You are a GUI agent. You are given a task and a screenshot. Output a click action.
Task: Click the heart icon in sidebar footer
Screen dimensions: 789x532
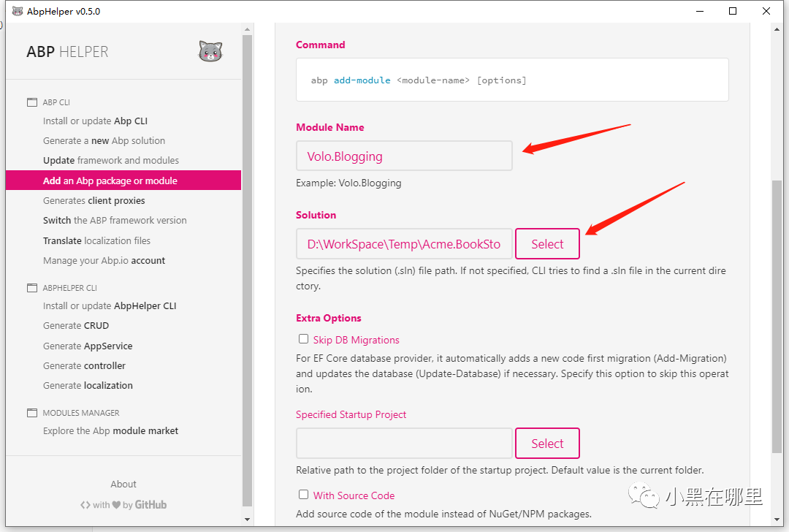click(116, 505)
